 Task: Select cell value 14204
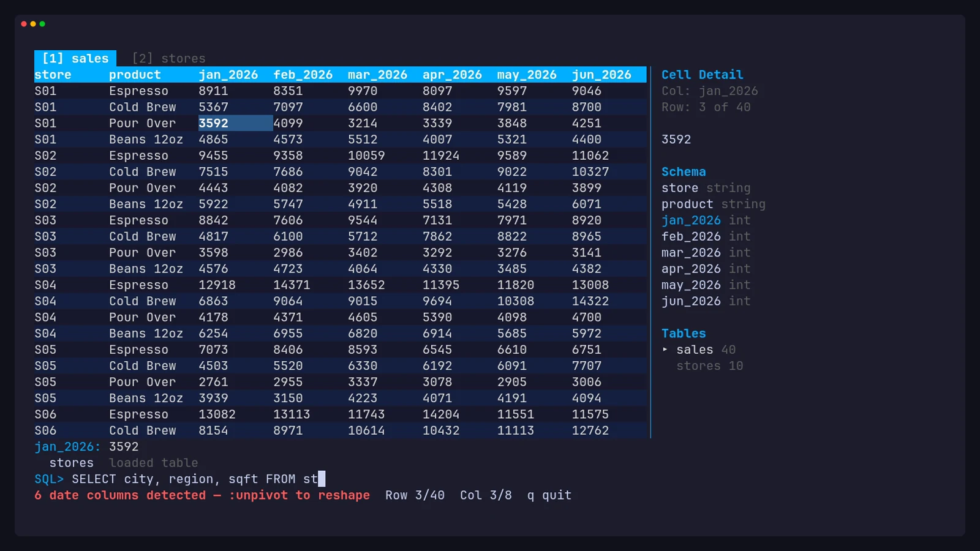(441, 414)
